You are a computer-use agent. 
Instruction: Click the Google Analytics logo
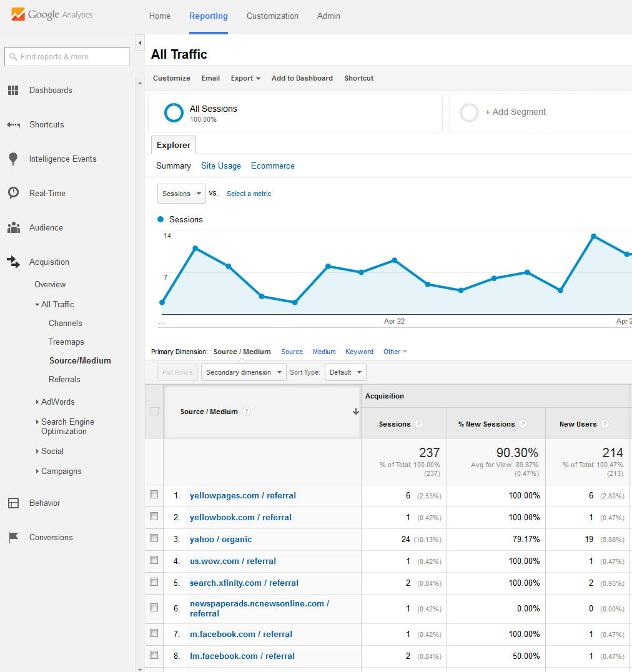[x=51, y=14]
